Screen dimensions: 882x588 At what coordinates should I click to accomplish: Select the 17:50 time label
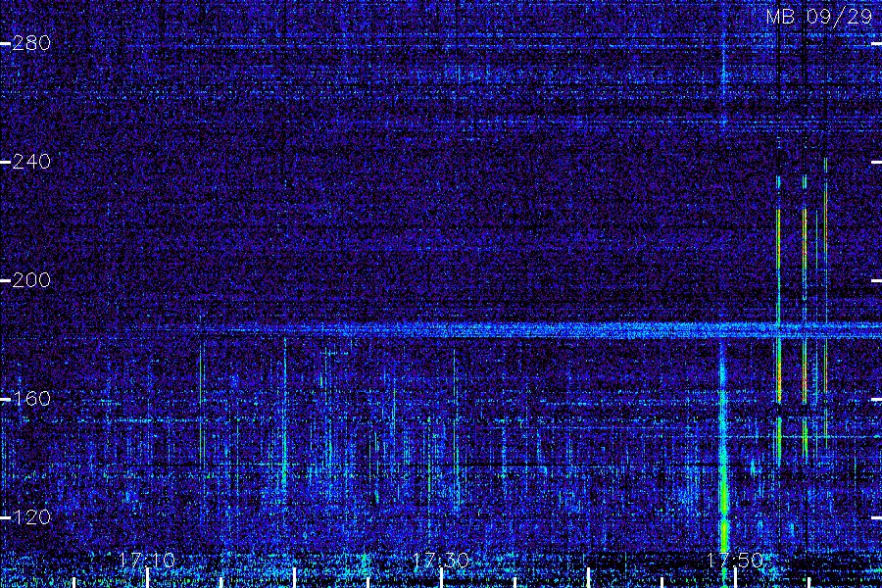pyautogui.click(x=735, y=560)
